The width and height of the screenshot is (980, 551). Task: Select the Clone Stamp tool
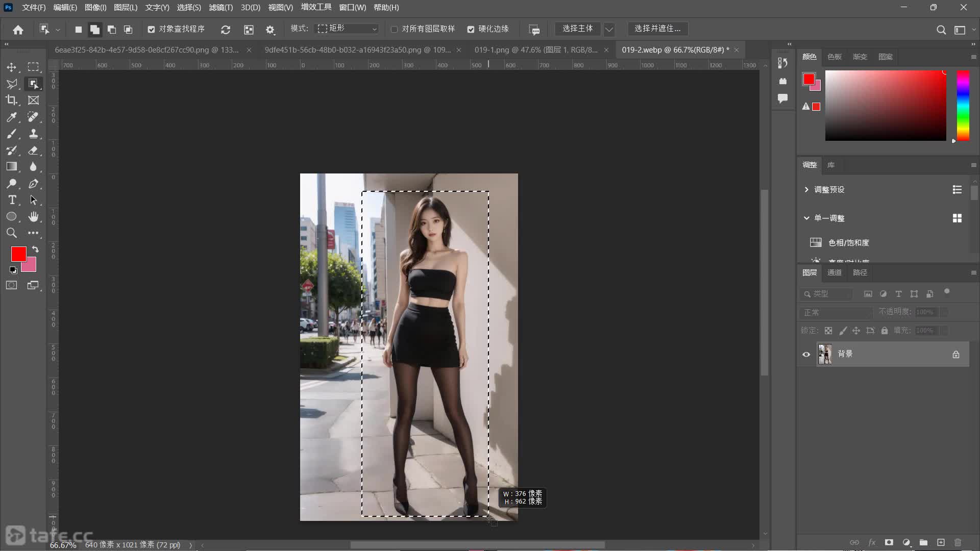point(33,134)
